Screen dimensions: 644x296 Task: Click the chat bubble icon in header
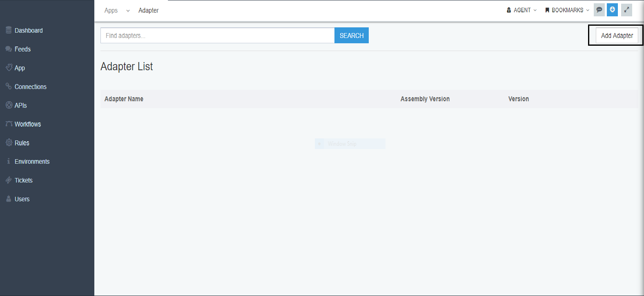(599, 10)
